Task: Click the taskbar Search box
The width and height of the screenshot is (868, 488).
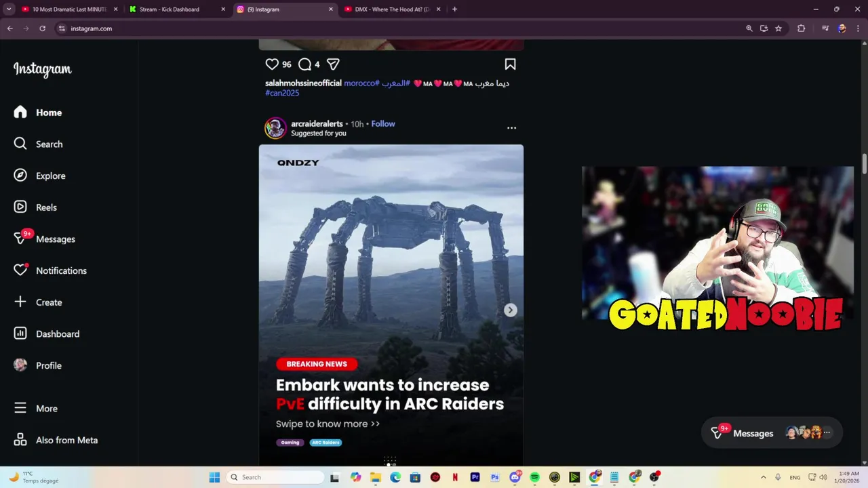Action: point(275,477)
